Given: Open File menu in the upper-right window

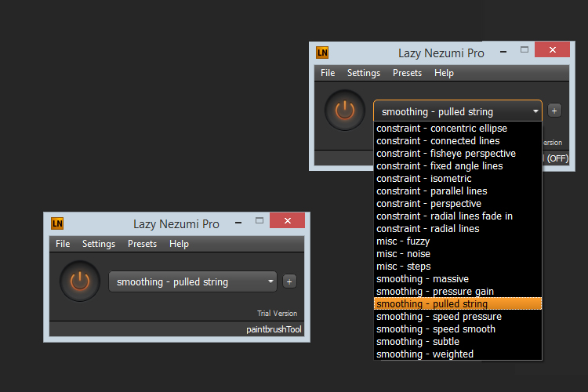Looking at the screenshot, I should click(328, 73).
